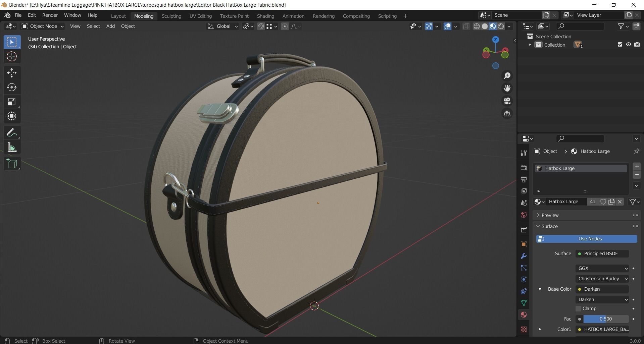Open the View Layer properties tab
644x344 pixels.
click(x=524, y=191)
